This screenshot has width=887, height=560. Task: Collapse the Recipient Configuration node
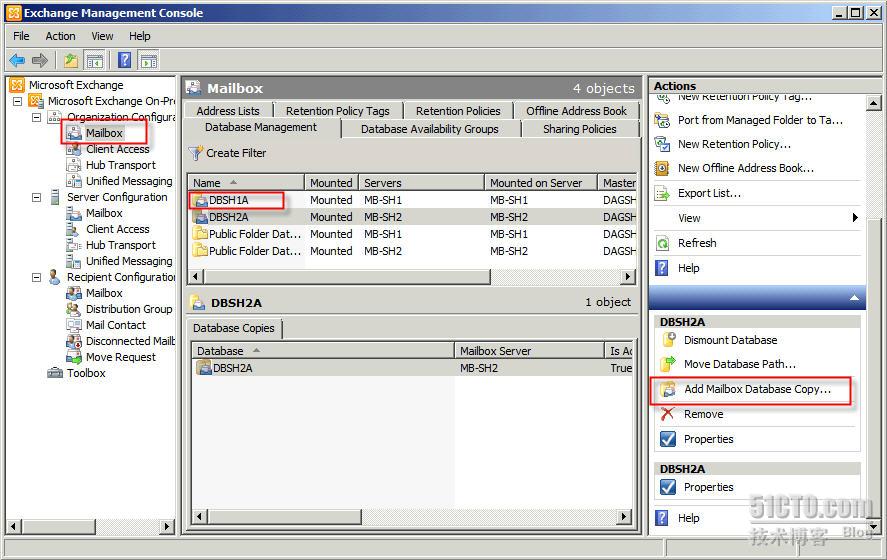(37, 277)
